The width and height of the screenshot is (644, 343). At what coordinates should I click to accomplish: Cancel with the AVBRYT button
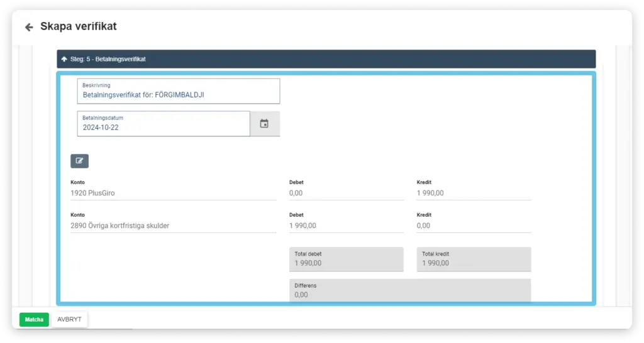(69, 319)
